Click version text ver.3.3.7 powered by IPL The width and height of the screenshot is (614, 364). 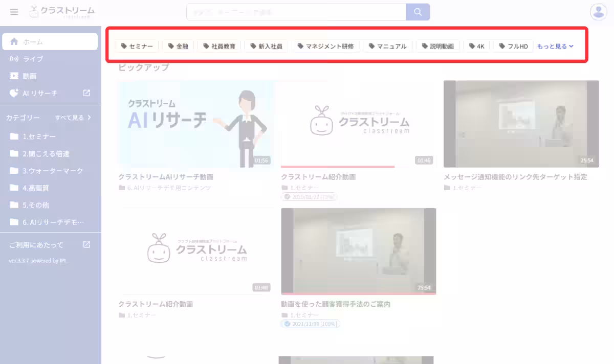38,261
